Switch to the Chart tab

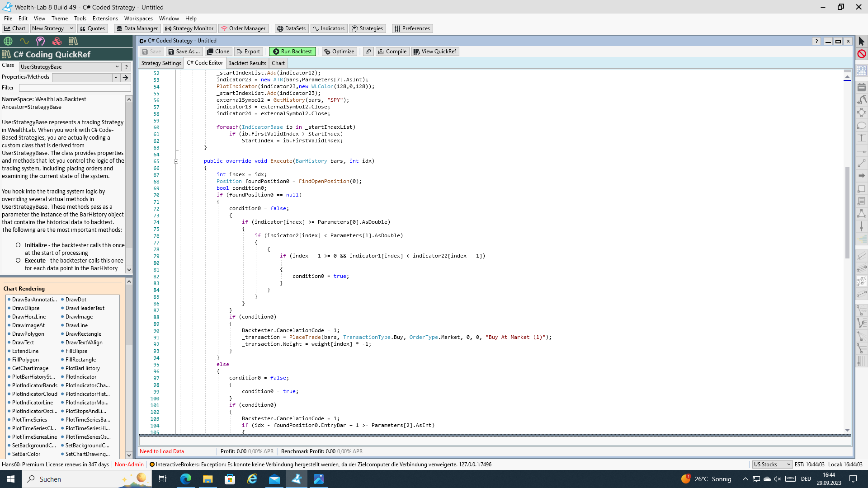click(278, 63)
